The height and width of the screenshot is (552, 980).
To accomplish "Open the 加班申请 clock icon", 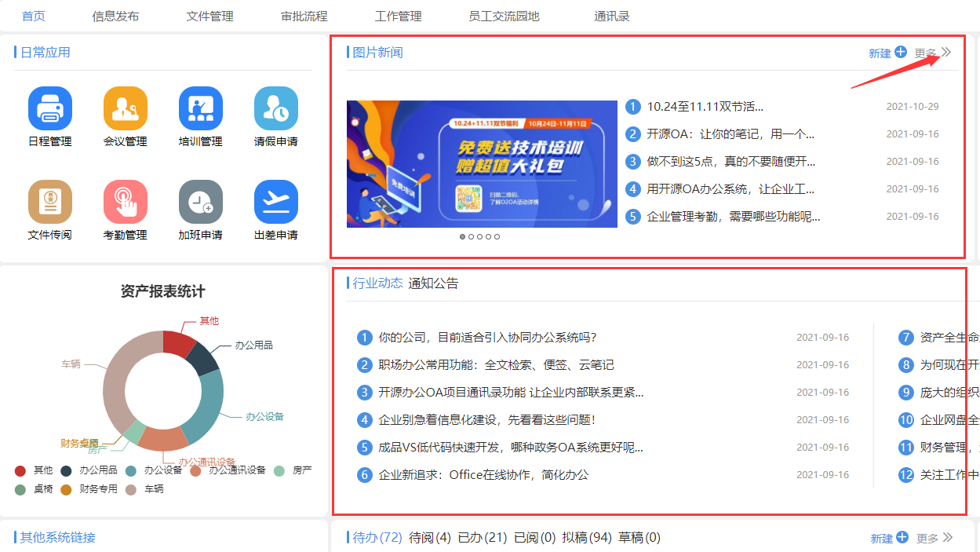I will click(x=201, y=202).
